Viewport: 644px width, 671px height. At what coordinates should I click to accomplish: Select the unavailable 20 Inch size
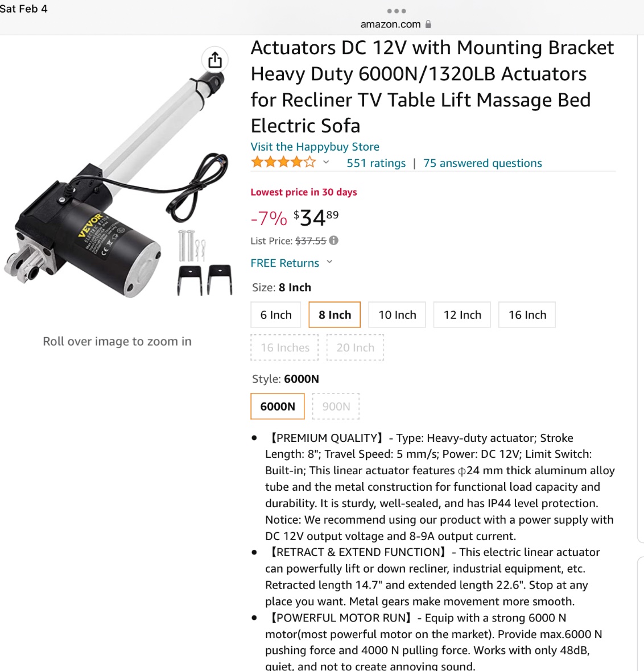pyautogui.click(x=355, y=347)
